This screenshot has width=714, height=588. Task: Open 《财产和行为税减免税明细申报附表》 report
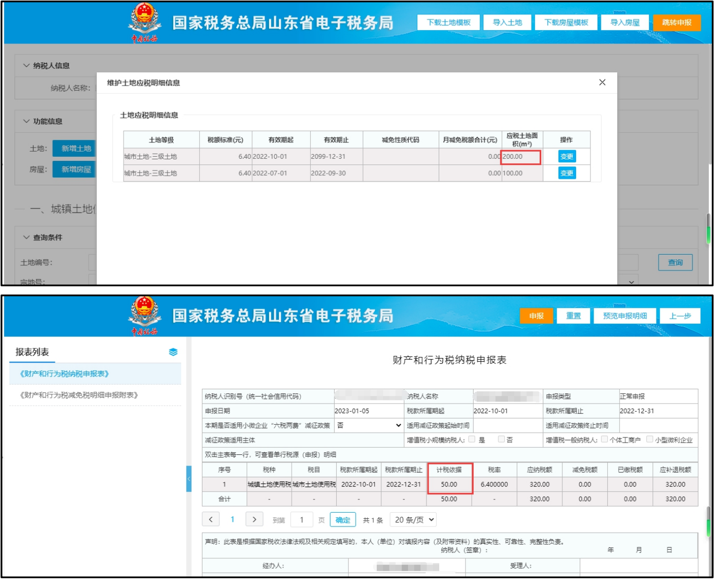[x=78, y=395]
